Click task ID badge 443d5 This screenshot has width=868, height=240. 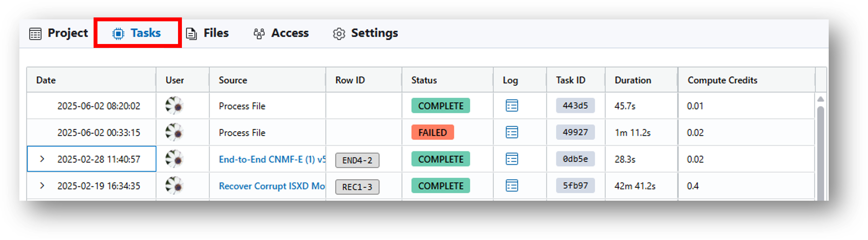tap(575, 105)
